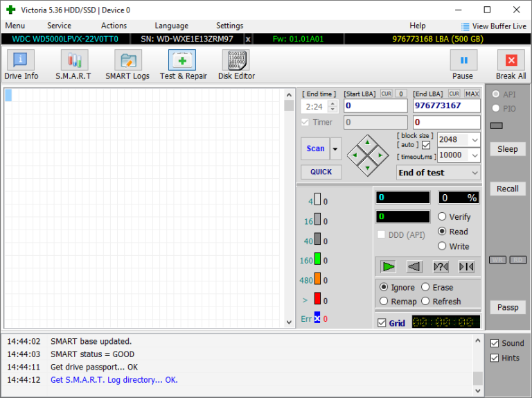Click the Passp button
532x398 pixels.
[507, 307]
